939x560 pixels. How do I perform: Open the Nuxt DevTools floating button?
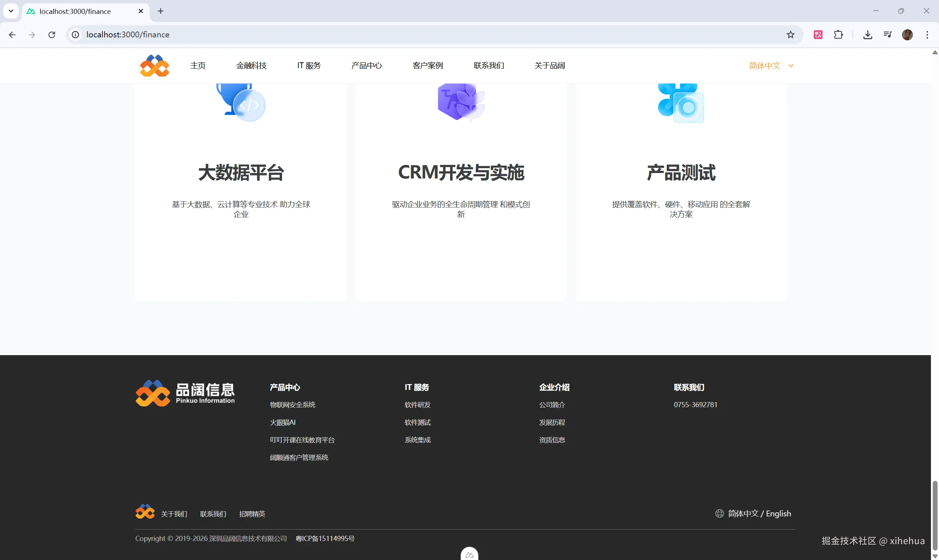(469, 555)
